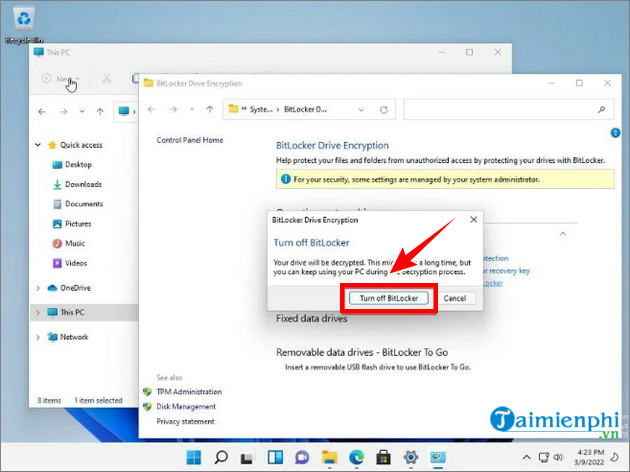Open taskbar Search
This screenshot has width=630, height=472.
pyautogui.click(x=221, y=457)
